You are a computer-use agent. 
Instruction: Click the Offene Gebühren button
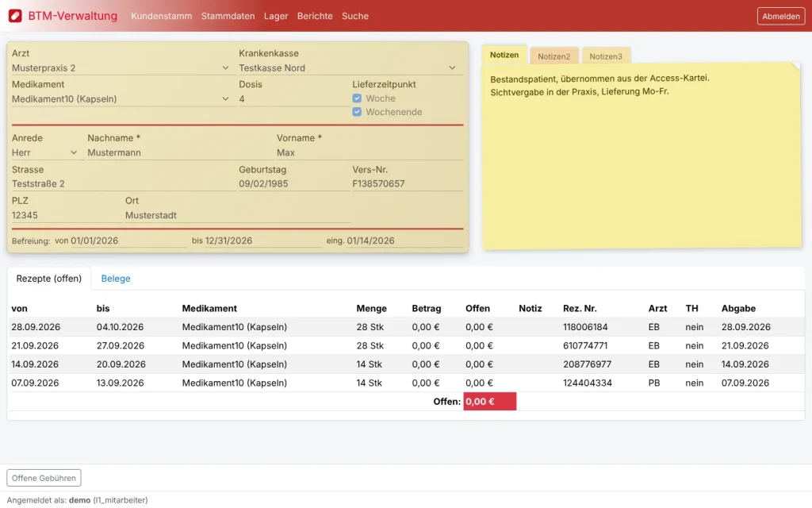click(x=44, y=478)
